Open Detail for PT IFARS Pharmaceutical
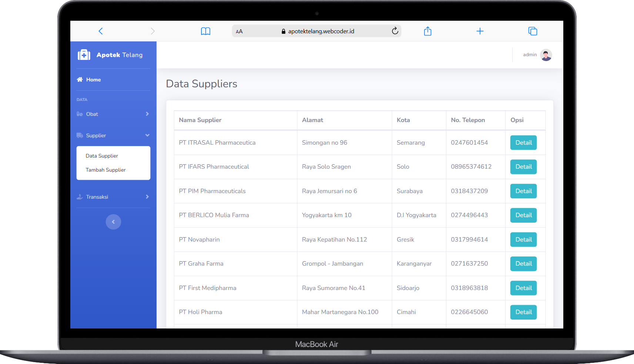Viewport: 634px width, 364px height. 523,167
